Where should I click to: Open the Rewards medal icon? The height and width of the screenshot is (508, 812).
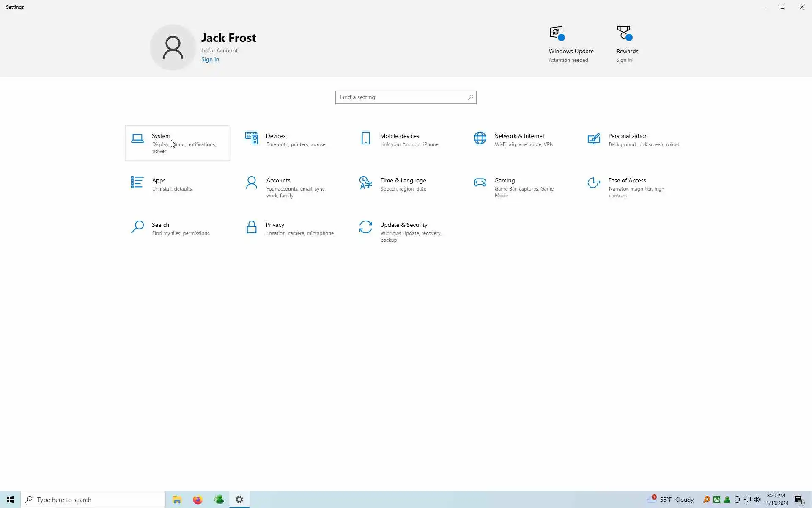[x=624, y=33]
